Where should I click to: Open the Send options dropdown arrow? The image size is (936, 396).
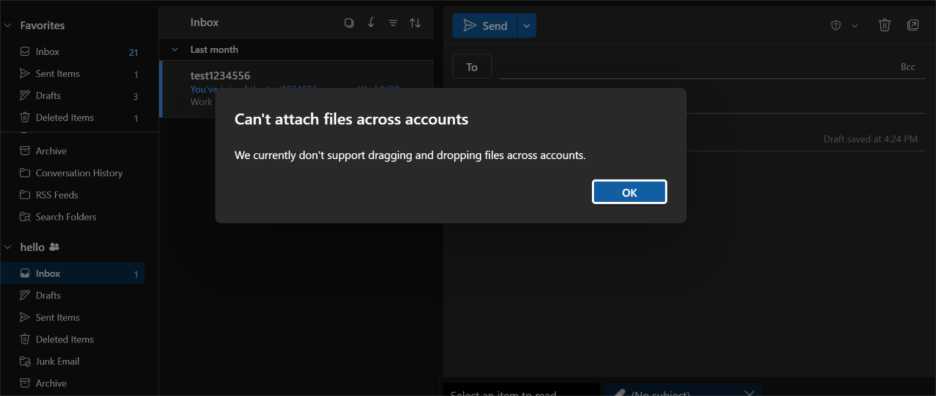[x=526, y=26]
